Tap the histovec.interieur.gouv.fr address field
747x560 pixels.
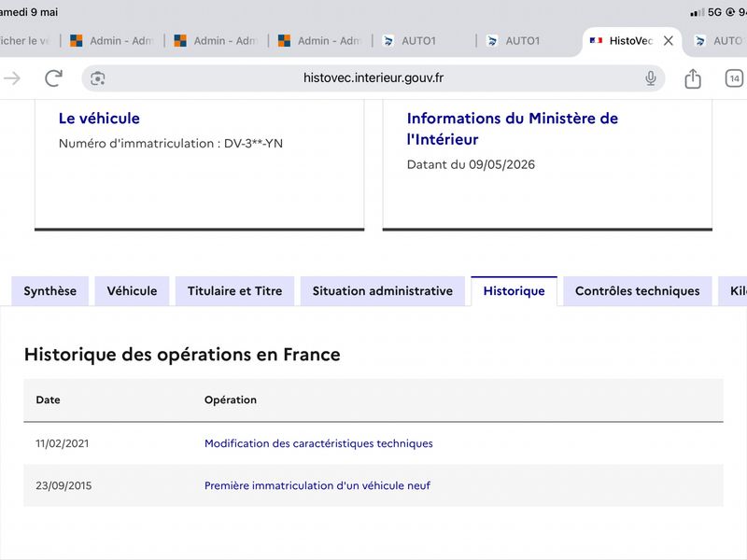pyautogui.click(x=373, y=78)
